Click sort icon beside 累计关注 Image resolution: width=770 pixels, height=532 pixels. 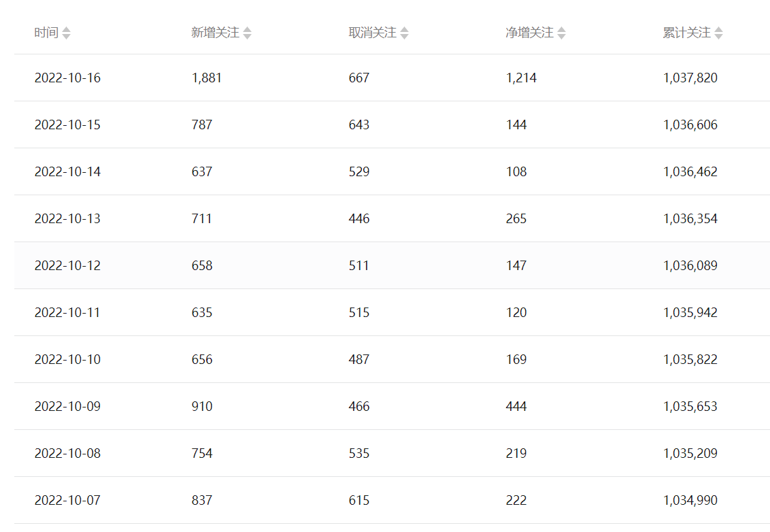pyautogui.click(x=718, y=33)
